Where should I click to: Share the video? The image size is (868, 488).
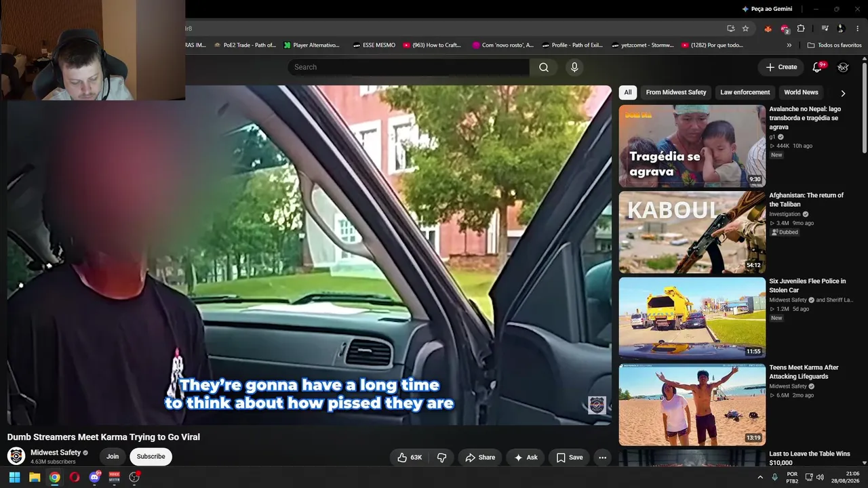[x=480, y=457]
